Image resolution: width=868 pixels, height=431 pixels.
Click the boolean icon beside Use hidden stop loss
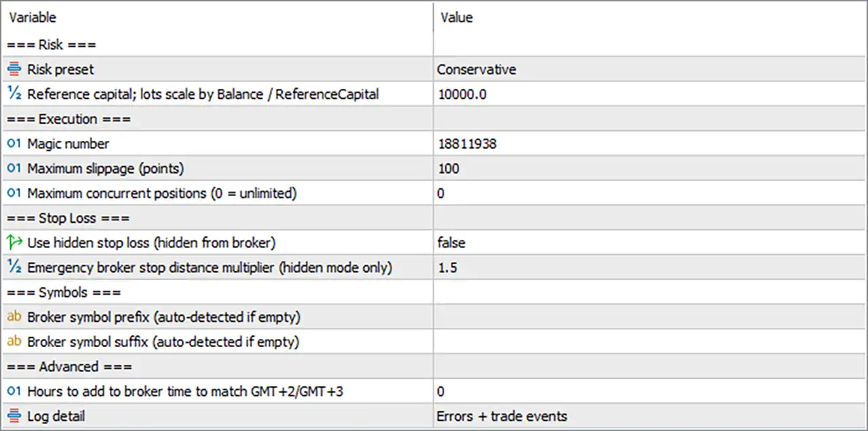point(14,243)
